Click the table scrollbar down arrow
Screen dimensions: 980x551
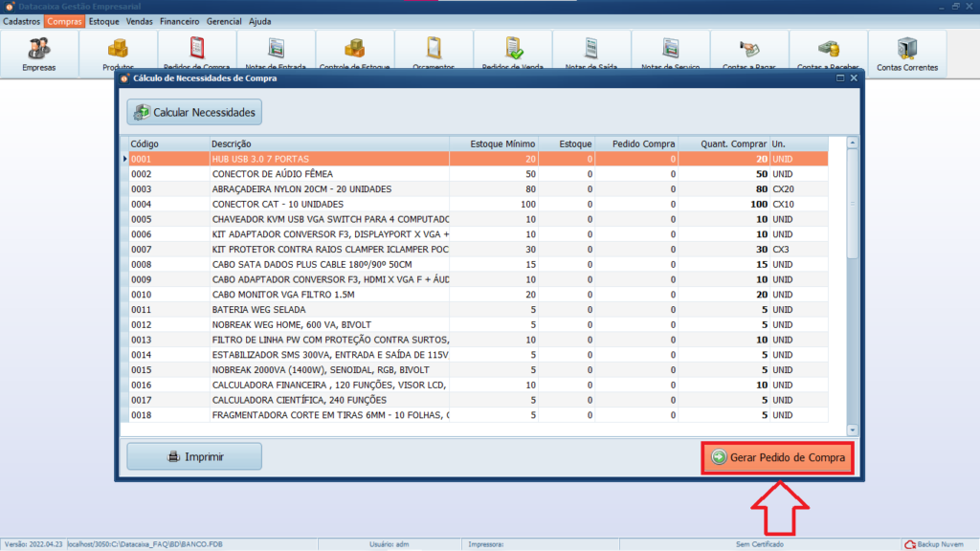pyautogui.click(x=853, y=430)
